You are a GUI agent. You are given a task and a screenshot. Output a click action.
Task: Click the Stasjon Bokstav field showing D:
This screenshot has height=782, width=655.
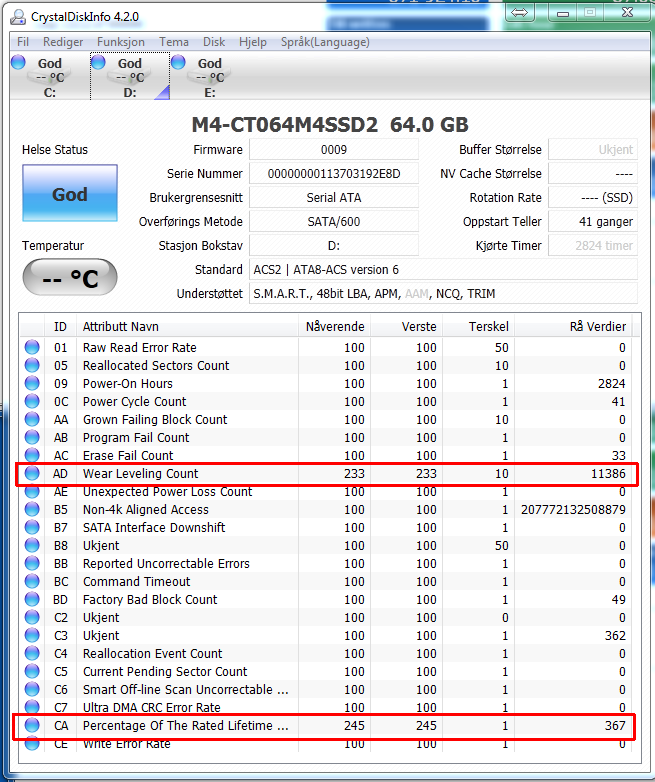point(334,245)
